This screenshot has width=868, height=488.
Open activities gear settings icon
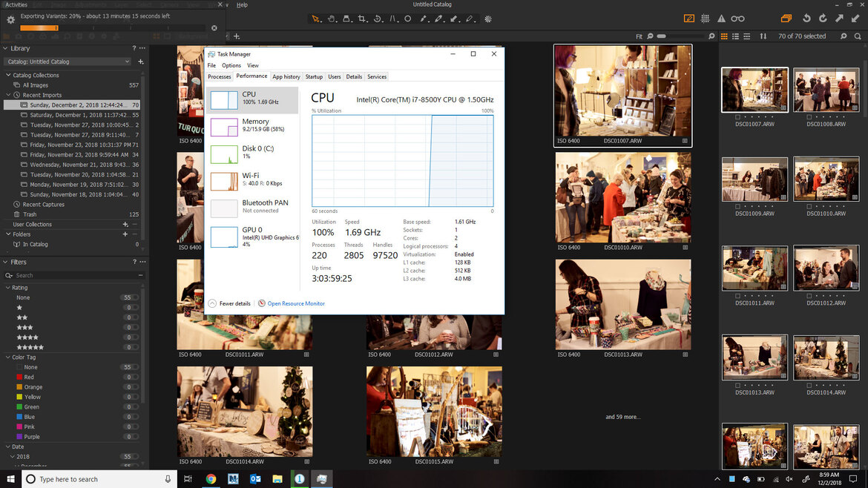10,20
